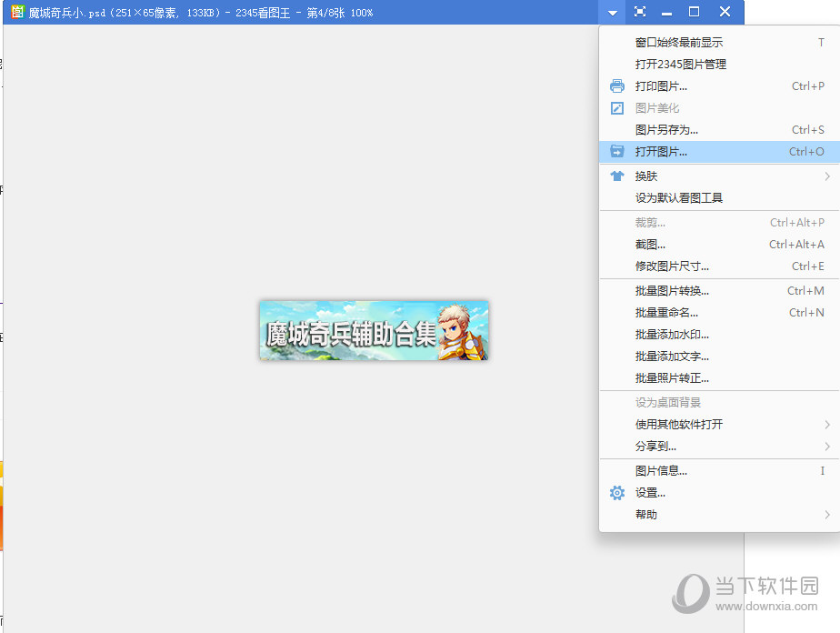Click the 换肤 shirt skin icon
The image size is (840, 633).
tap(616, 176)
